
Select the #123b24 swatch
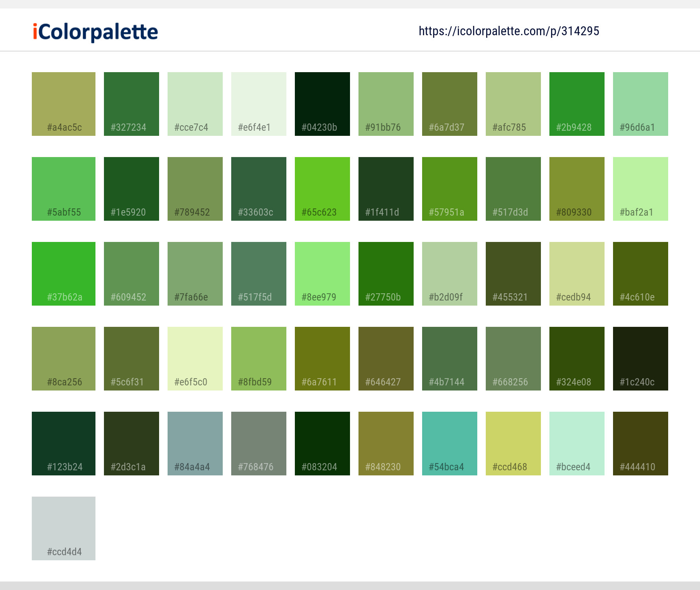(x=64, y=444)
